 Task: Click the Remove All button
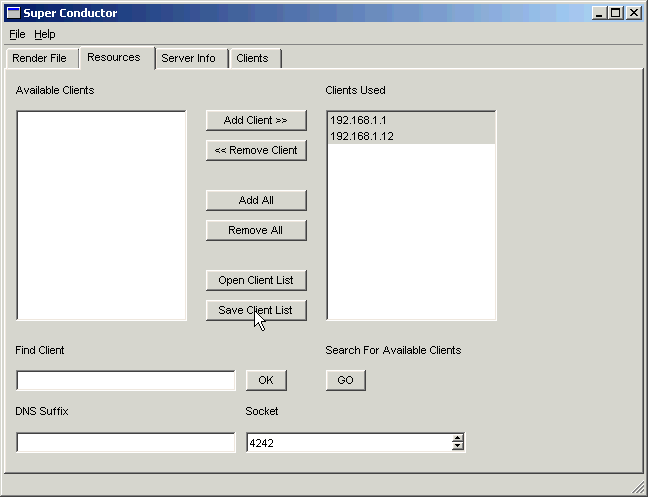[256, 230]
